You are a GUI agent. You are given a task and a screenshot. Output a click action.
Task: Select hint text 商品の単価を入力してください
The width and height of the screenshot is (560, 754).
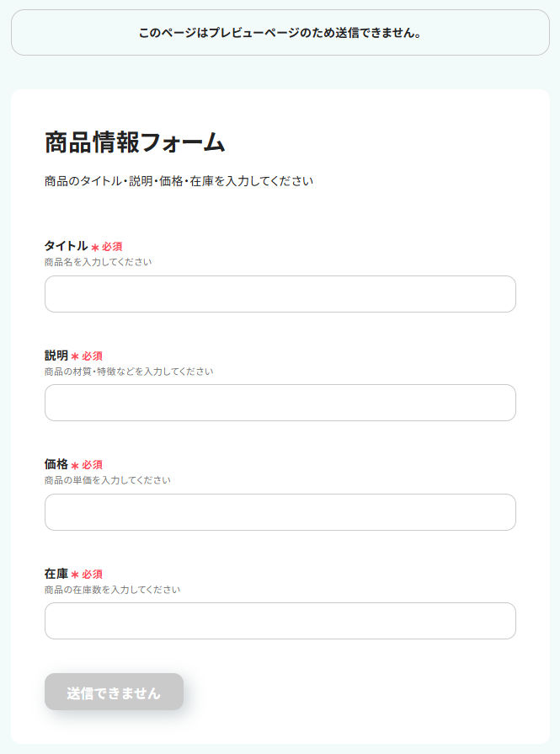[x=107, y=480]
